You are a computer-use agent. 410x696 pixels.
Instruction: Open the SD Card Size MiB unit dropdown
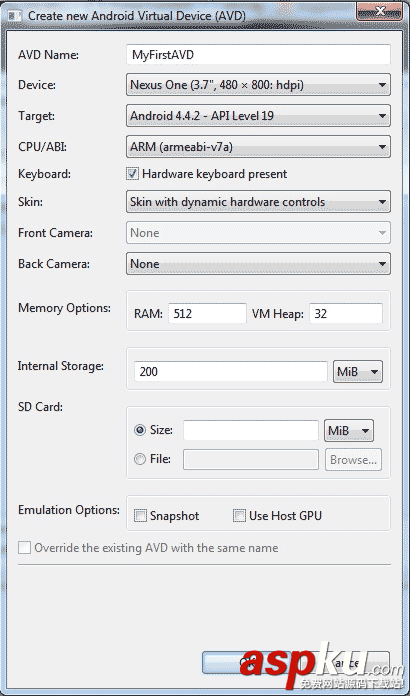coord(349,431)
